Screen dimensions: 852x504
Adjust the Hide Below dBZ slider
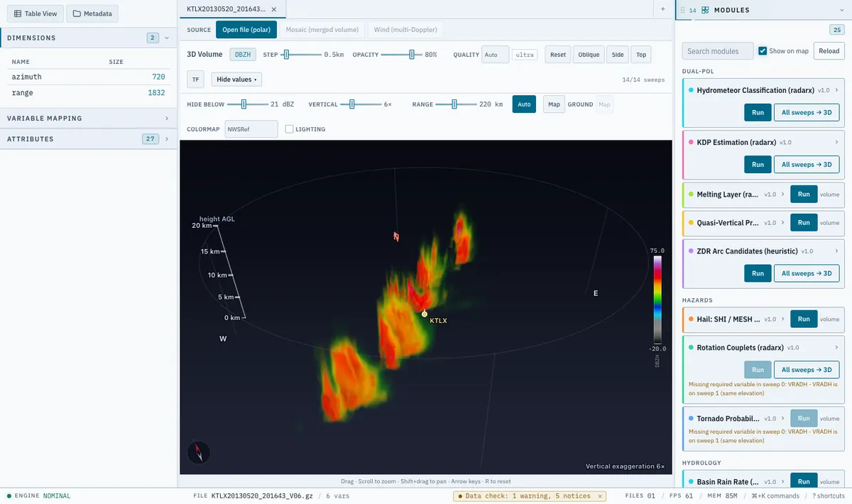click(x=248, y=104)
